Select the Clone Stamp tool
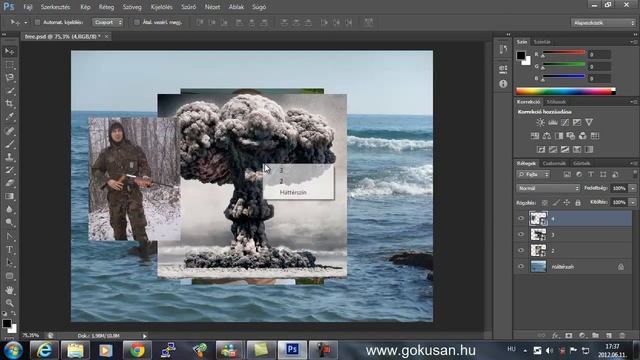The width and height of the screenshot is (640, 360). [9, 157]
